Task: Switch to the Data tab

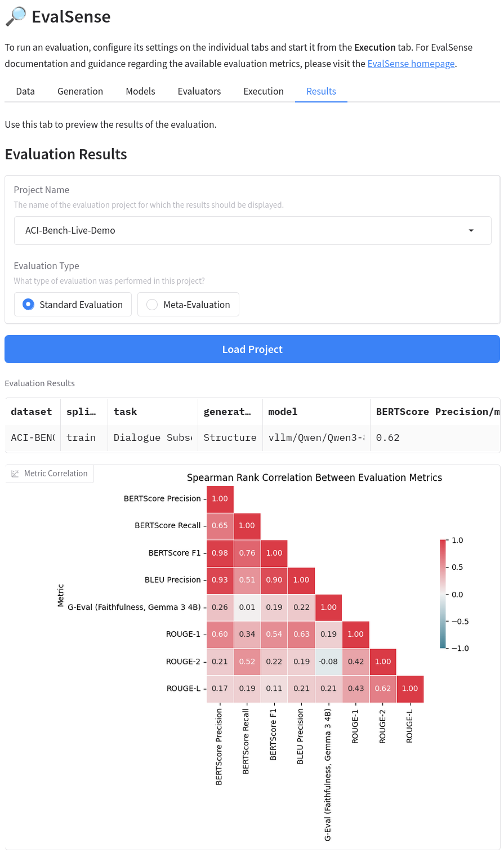Action: pos(25,91)
